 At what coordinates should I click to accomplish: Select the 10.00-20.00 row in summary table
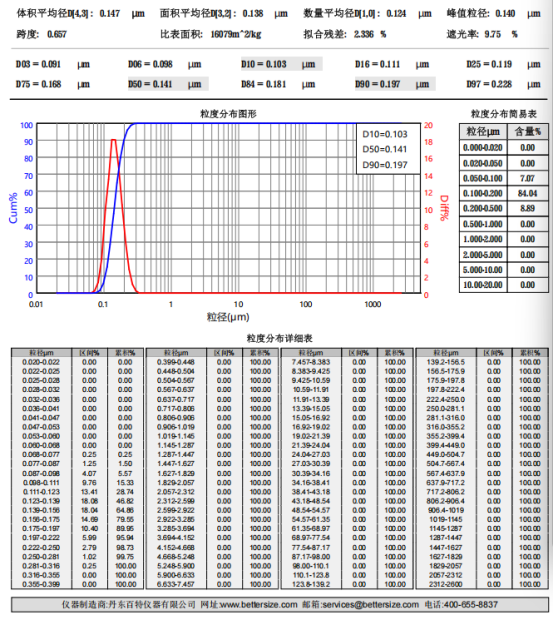pos(504,285)
